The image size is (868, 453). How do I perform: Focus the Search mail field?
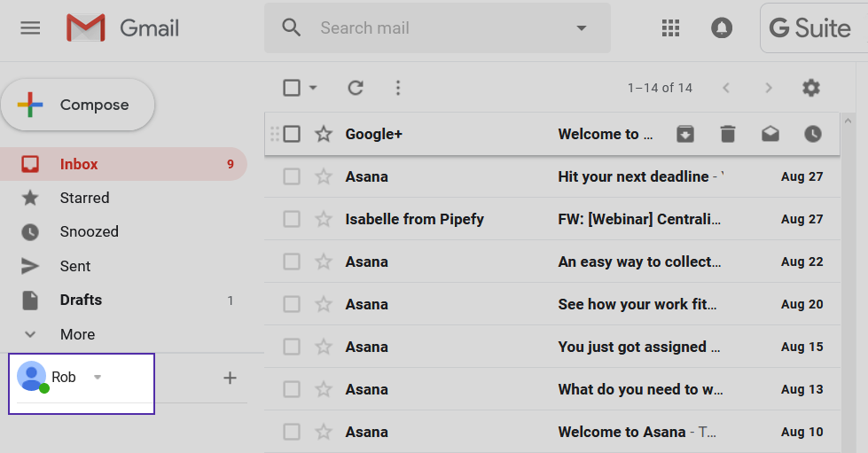pyautogui.click(x=437, y=27)
